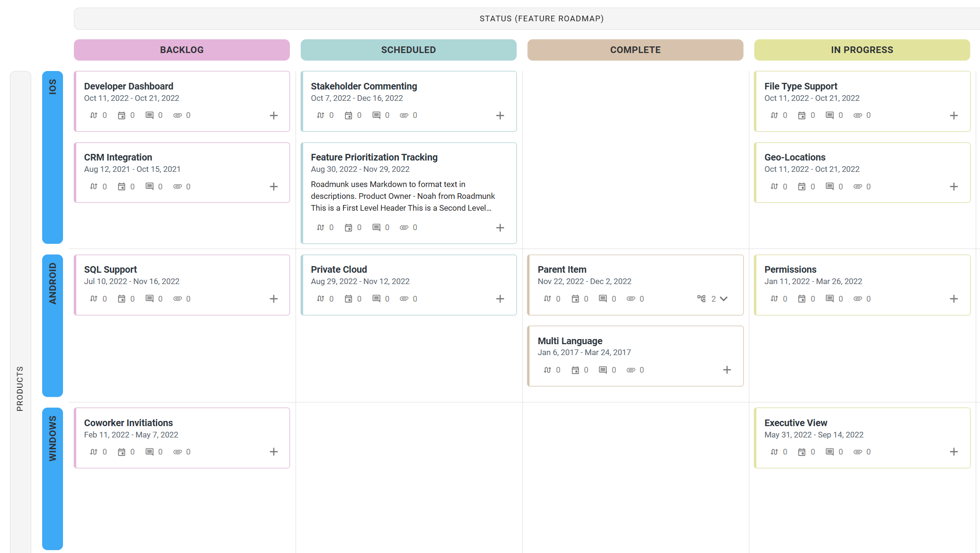Click the linked items icon on Private Cloud card
980x553 pixels.
click(321, 299)
